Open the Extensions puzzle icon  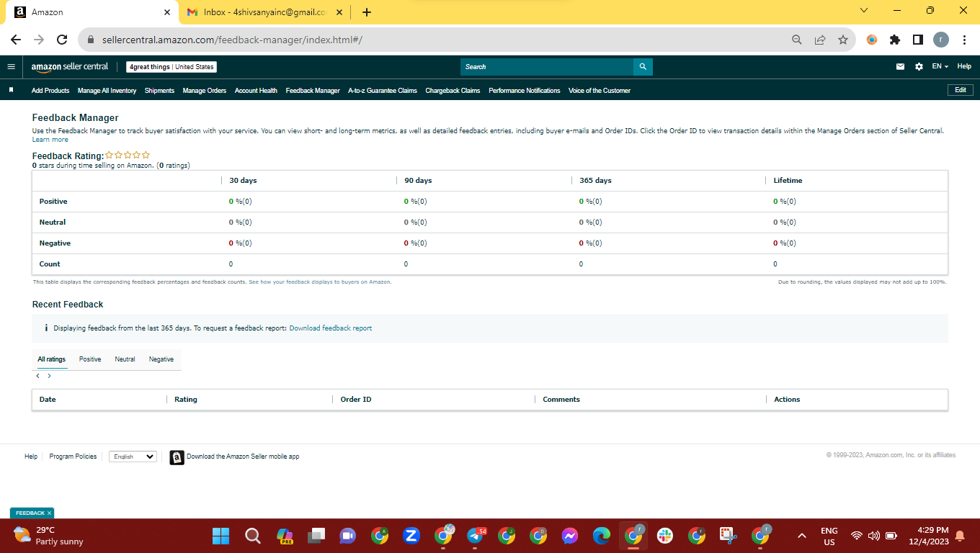895,40
